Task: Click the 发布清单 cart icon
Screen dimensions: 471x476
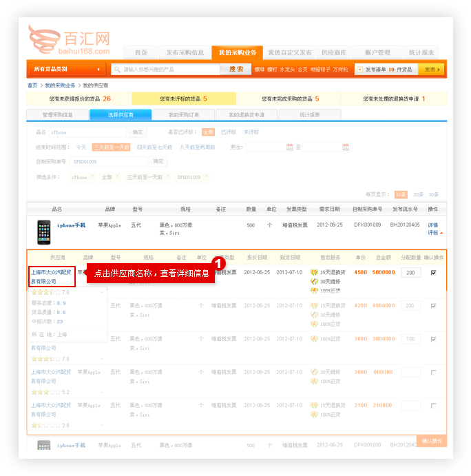Action: [359, 70]
